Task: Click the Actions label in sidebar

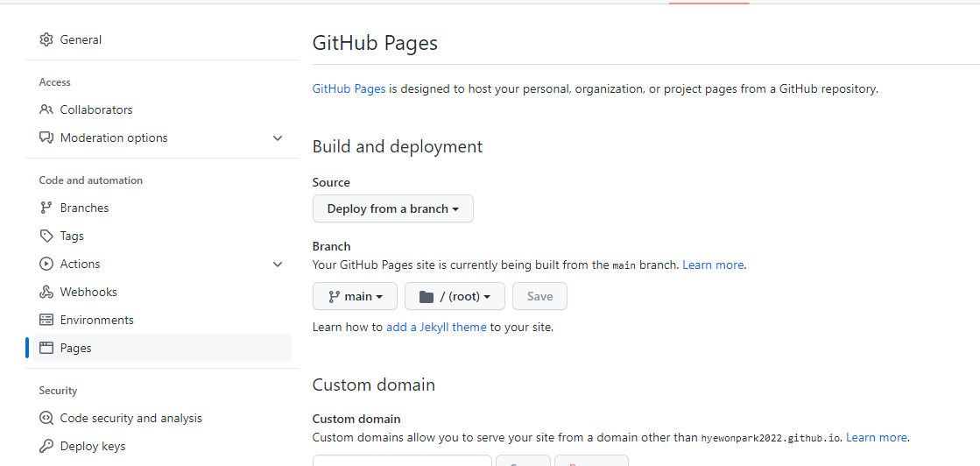Action: (x=80, y=264)
